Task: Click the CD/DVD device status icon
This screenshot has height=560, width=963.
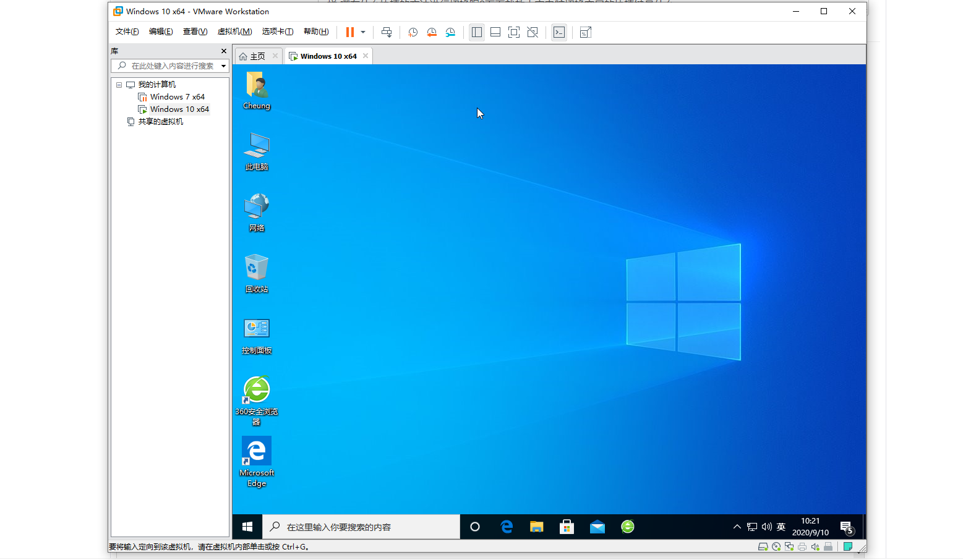Action: (776, 546)
